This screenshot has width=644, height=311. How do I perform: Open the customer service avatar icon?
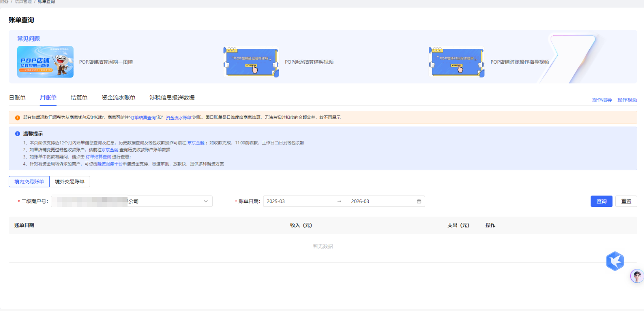pyautogui.click(x=637, y=276)
